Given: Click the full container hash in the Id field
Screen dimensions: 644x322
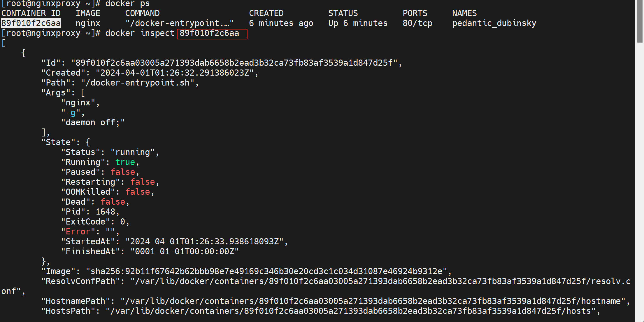Looking at the screenshot, I should [234, 63].
